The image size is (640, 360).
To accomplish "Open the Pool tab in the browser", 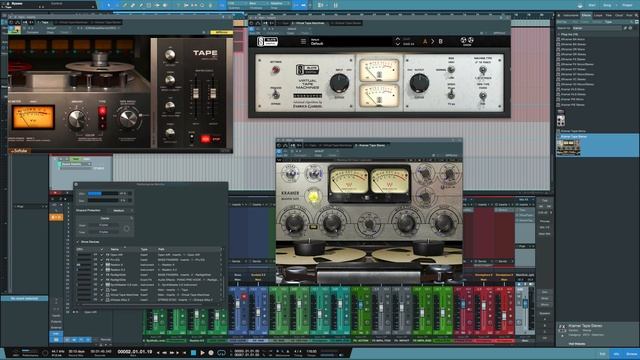I will (629, 16).
